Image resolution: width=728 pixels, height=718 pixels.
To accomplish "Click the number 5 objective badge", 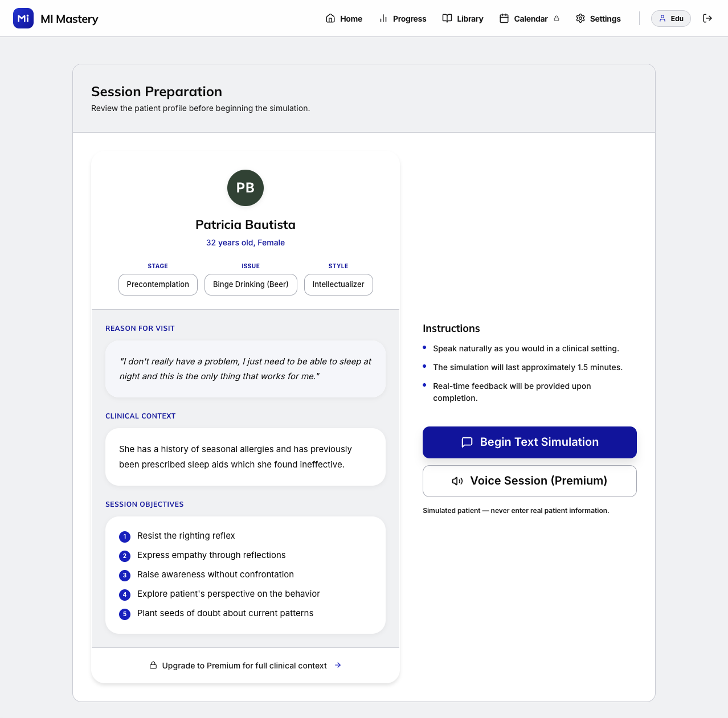I will pos(125,614).
